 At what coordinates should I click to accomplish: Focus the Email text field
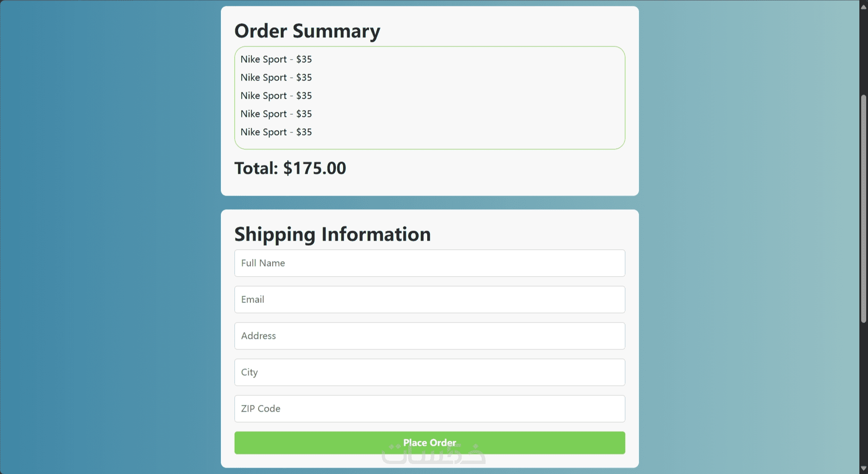coord(429,299)
